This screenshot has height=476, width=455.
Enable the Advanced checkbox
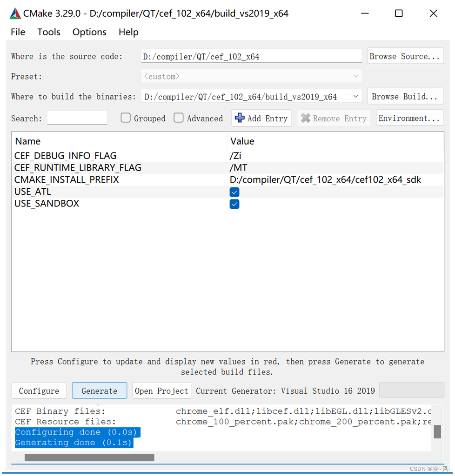(x=179, y=118)
